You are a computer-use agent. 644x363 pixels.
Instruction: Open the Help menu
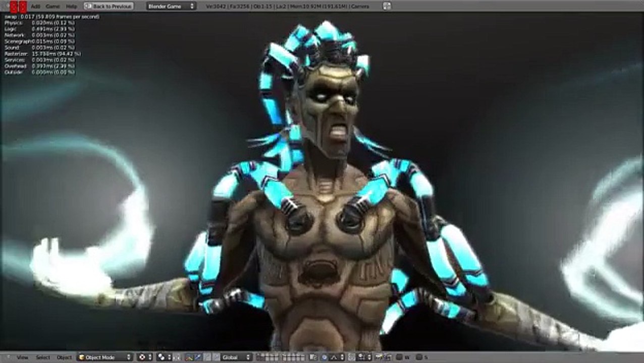click(x=72, y=6)
